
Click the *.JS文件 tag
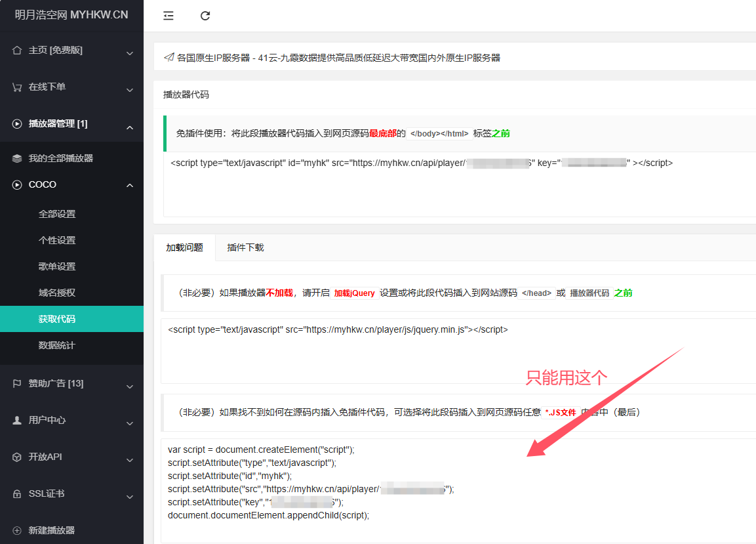tap(561, 412)
